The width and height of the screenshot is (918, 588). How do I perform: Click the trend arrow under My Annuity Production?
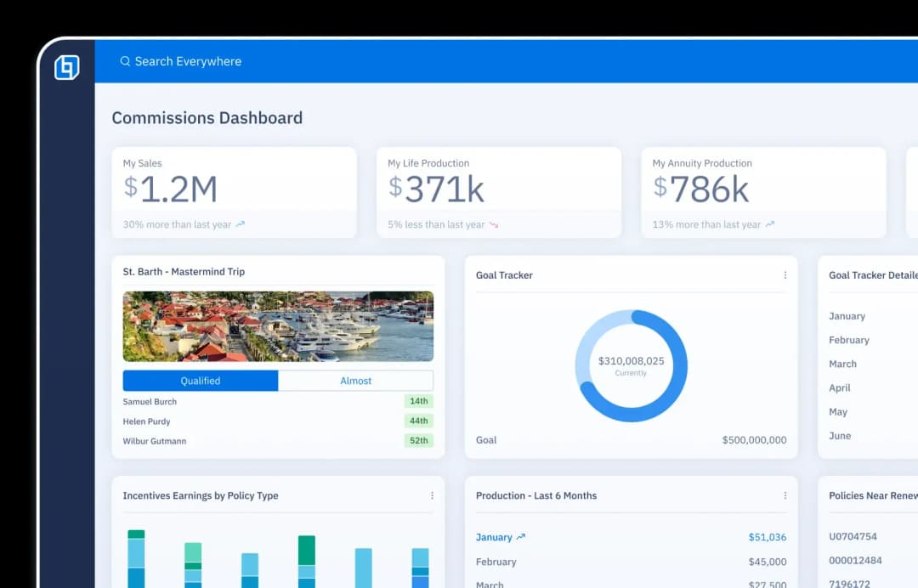771,224
